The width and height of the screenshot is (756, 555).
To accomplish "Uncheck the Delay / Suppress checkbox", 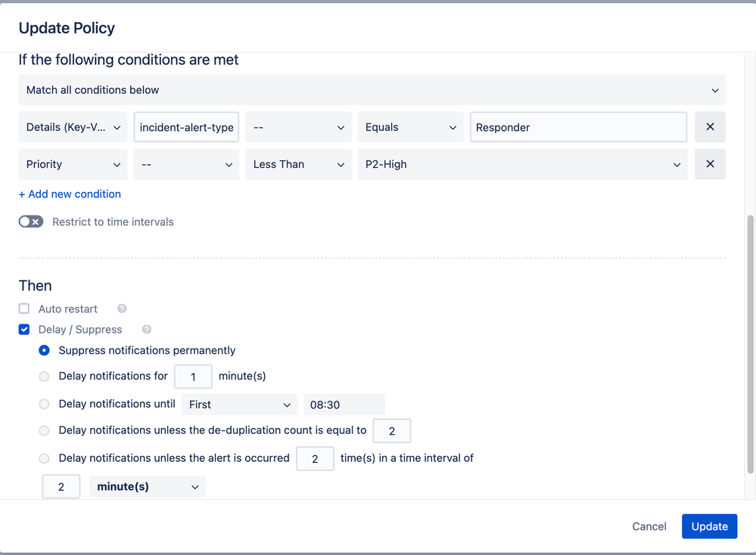I will coord(24,330).
